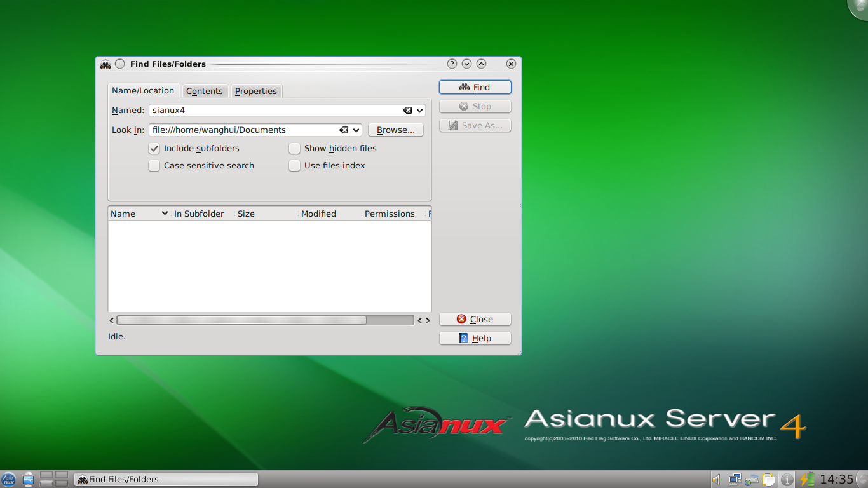This screenshot has width=868, height=488.
Task: Click the Stop button
Action: tap(475, 106)
